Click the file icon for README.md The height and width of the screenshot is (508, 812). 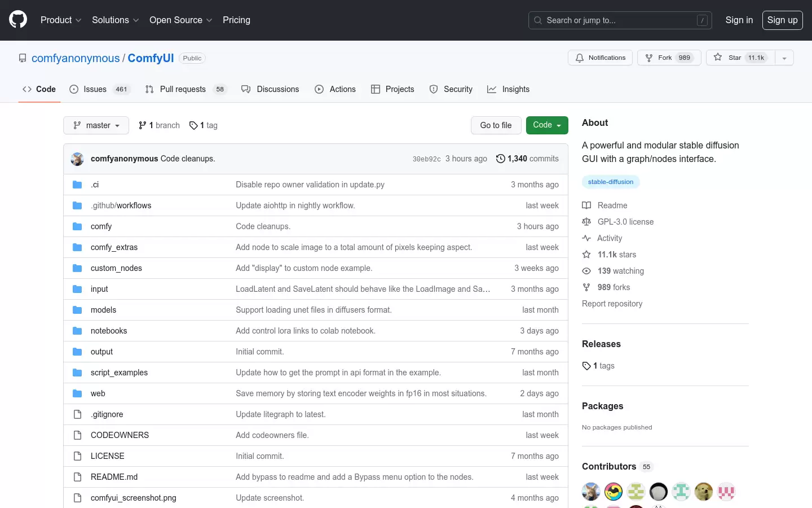[77, 477]
